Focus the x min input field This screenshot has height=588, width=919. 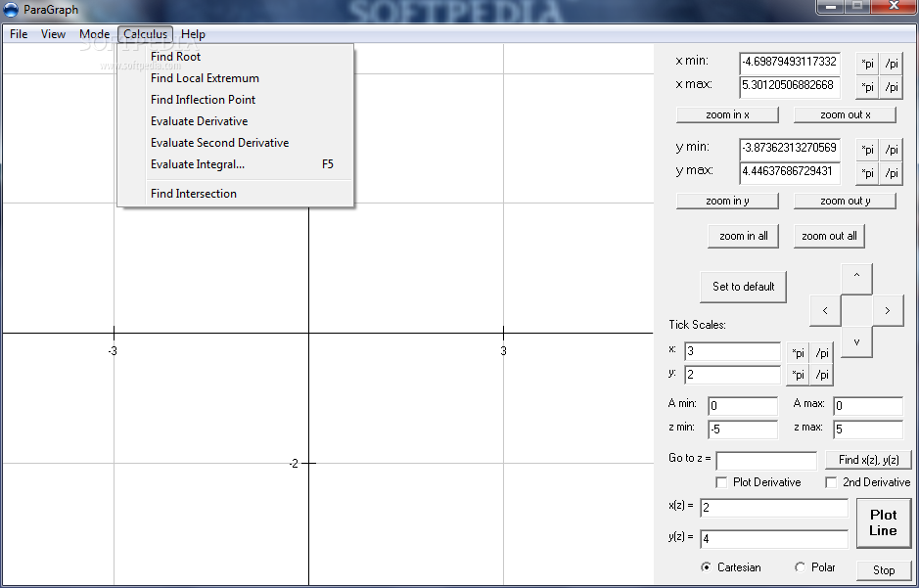(x=790, y=64)
